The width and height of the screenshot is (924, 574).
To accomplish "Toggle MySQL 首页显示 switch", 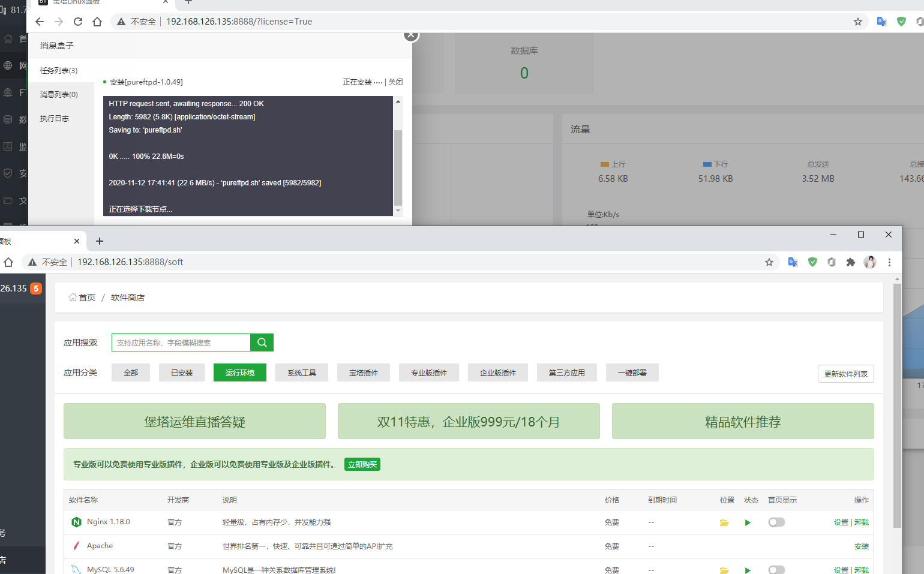I will [776, 570].
